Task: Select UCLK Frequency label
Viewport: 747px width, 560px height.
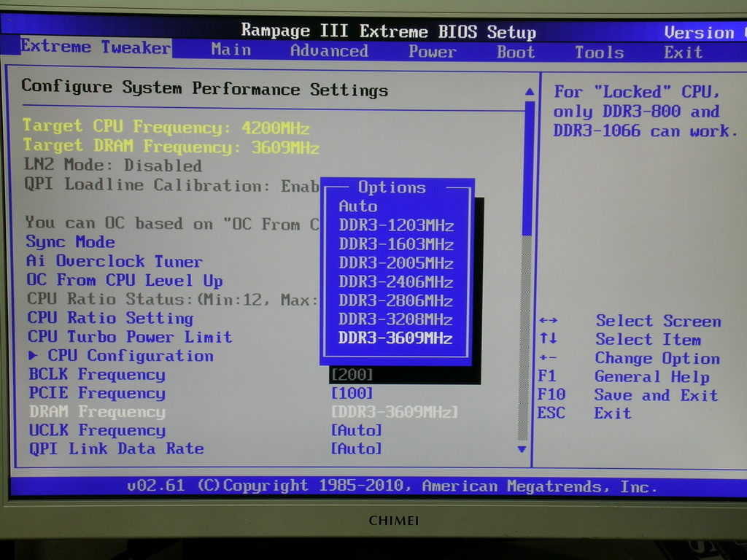Action: [x=98, y=430]
